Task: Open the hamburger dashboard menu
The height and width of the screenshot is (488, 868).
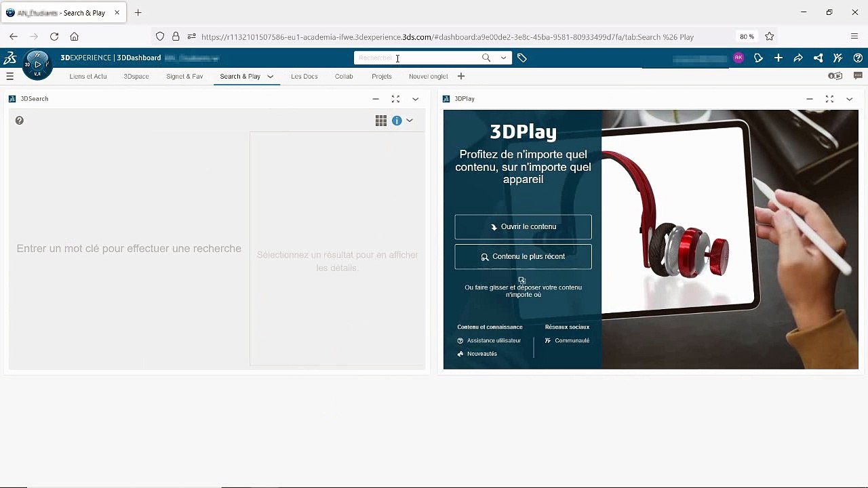Action: click(9, 77)
